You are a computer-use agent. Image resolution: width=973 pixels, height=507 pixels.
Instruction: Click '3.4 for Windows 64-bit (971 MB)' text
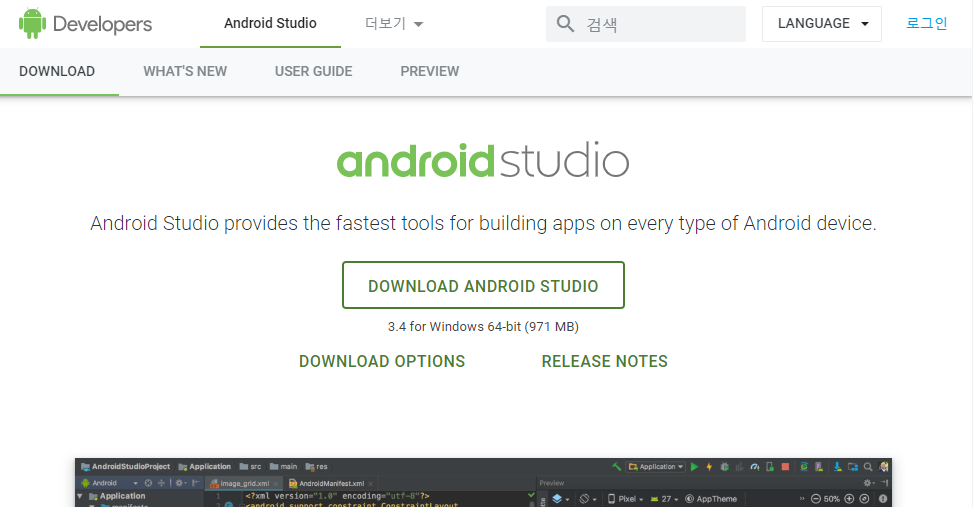click(x=483, y=326)
